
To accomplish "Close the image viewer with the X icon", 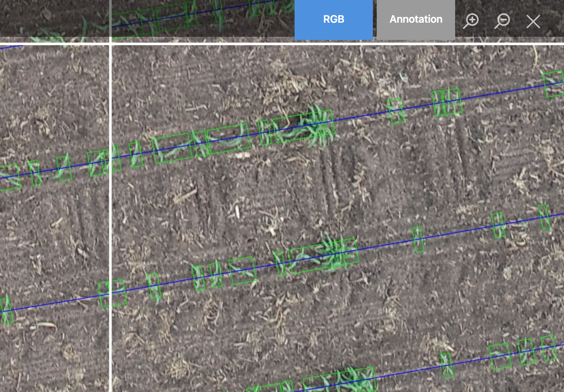I will 533,22.
